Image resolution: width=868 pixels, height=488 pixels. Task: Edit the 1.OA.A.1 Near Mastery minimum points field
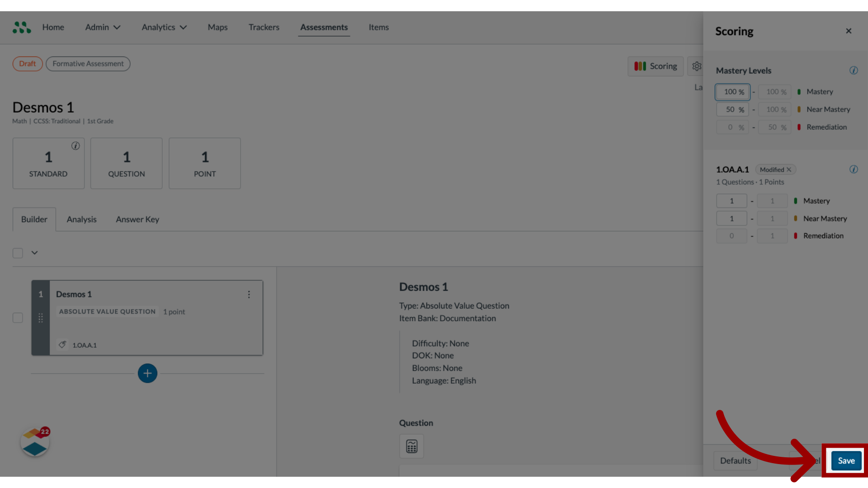731,218
